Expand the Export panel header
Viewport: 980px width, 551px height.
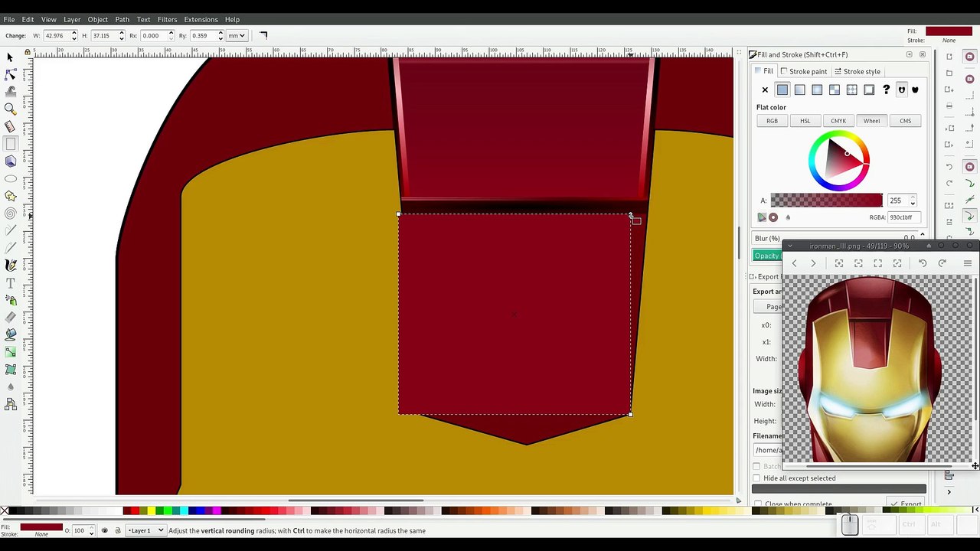tap(765, 276)
